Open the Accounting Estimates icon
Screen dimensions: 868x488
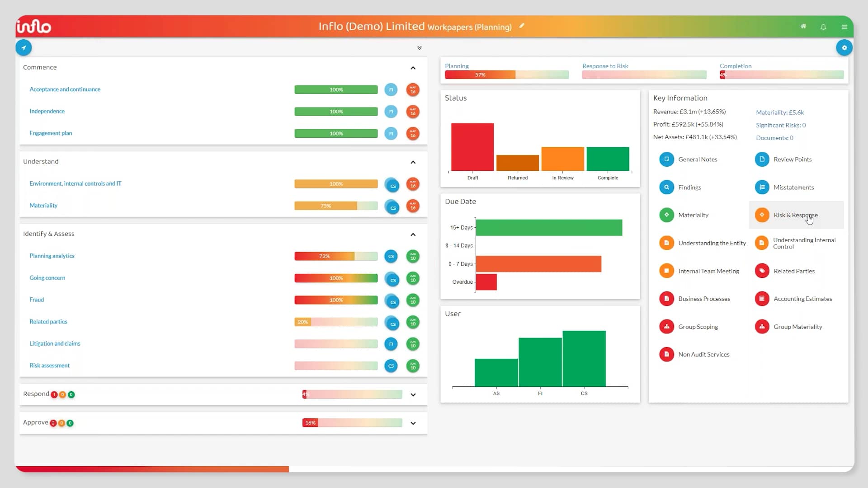(x=763, y=298)
